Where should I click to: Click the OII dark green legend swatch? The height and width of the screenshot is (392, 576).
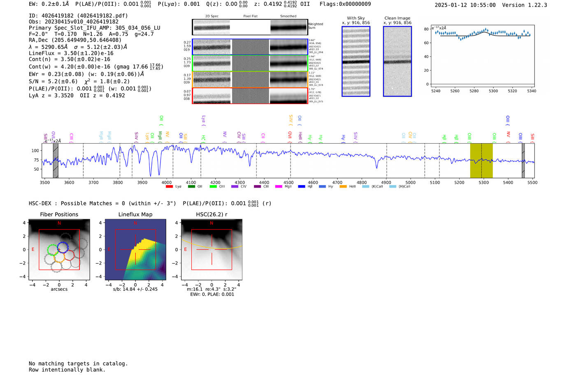tap(191, 187)
